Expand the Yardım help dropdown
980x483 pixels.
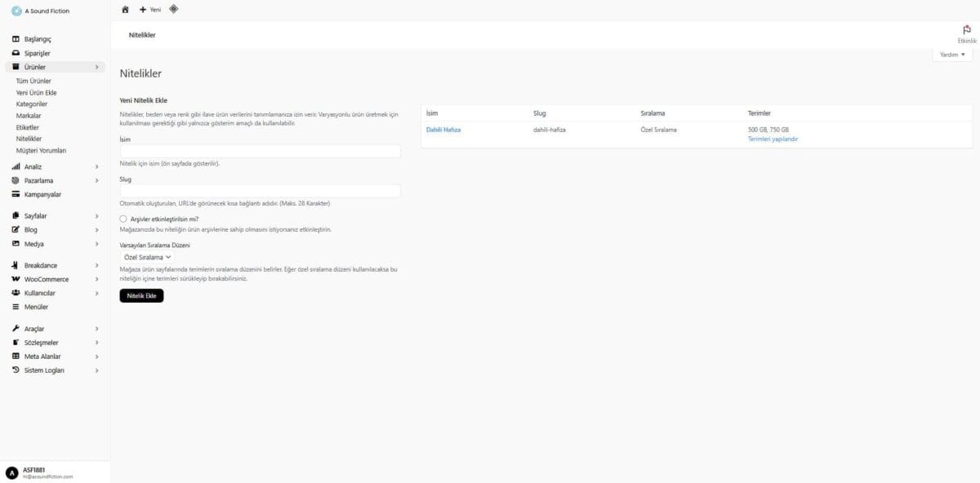pos(951,55)
